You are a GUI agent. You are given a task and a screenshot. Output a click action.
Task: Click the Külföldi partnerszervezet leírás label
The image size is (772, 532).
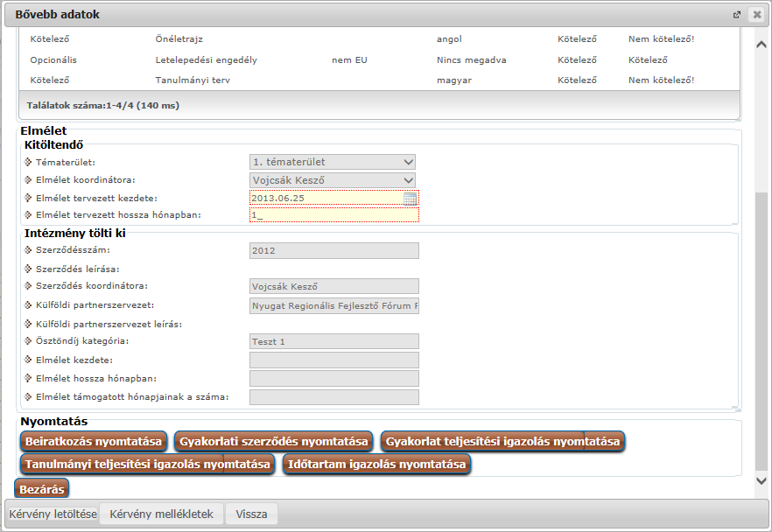[x=109, y=325]
